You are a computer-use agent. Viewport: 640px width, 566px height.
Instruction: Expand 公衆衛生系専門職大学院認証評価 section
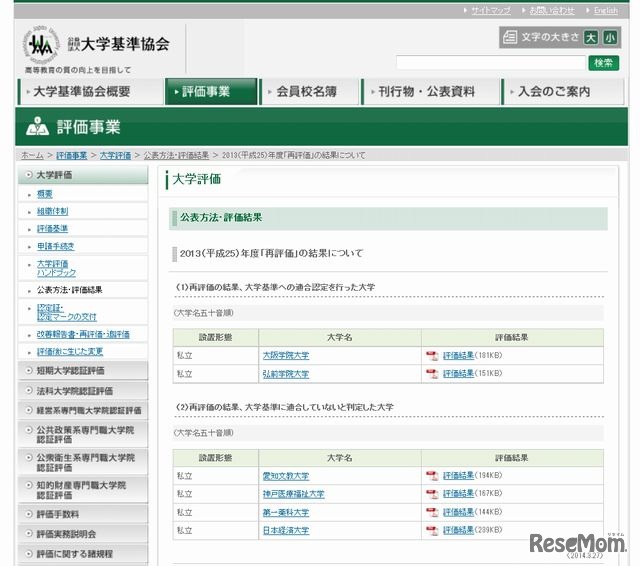click(x=83, y=462)
